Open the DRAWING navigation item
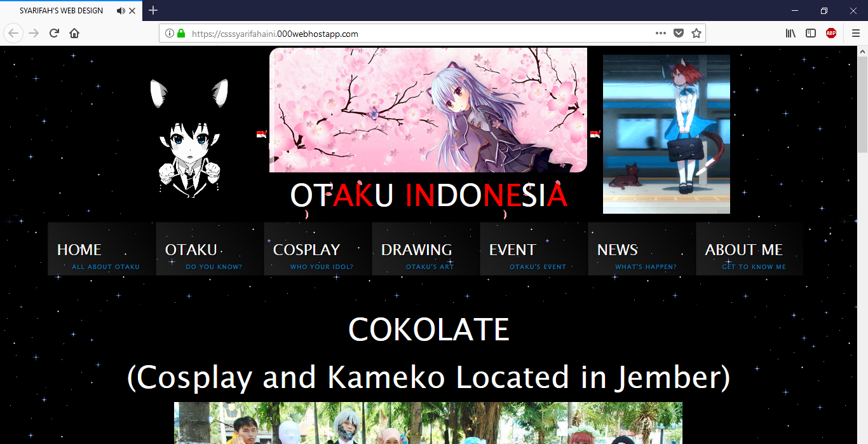 426,249
